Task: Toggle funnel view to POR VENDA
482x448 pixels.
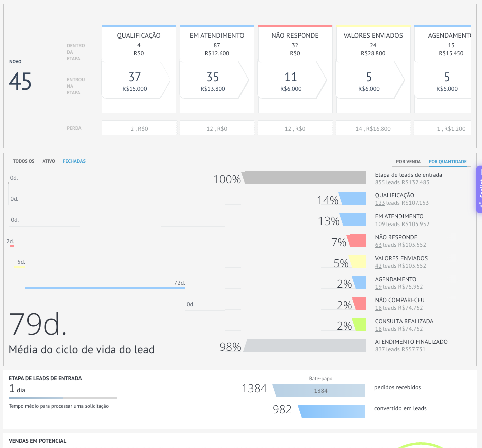Action: (408, 162)
